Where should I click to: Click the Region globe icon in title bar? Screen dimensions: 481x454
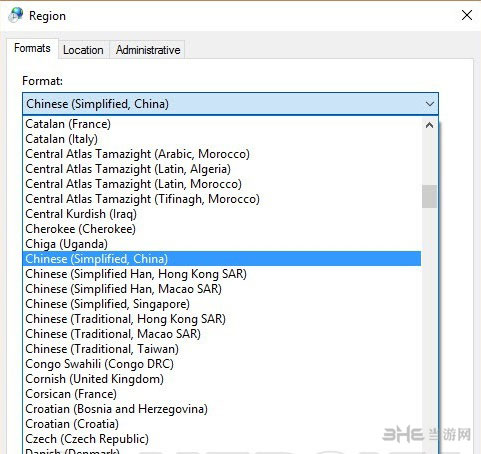(x=16, y=15)
